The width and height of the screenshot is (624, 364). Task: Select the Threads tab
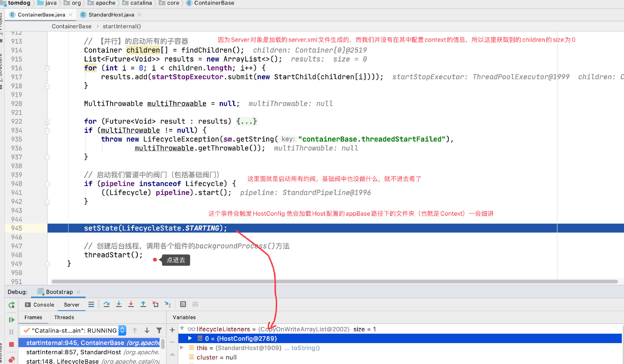[x=64, y=317]
